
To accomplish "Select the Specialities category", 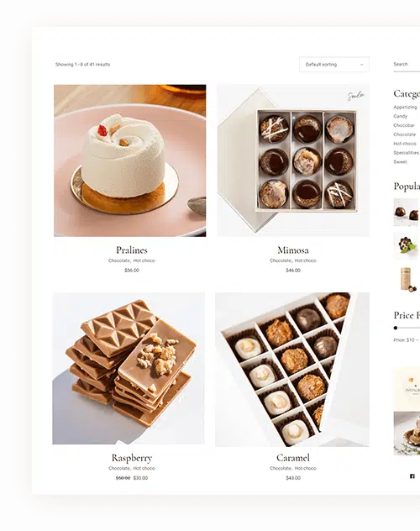I will click(406, 153).
